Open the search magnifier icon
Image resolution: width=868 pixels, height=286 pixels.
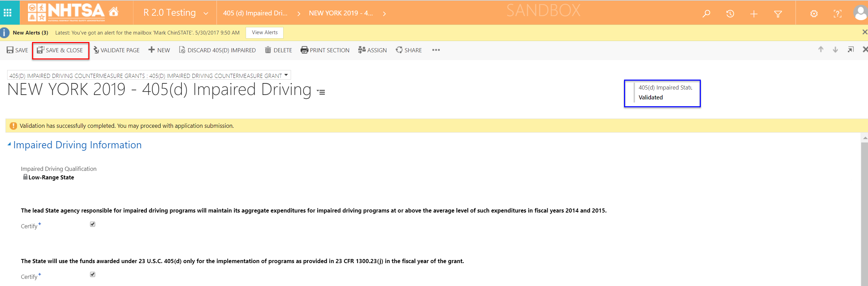click(x=706, y=14)
